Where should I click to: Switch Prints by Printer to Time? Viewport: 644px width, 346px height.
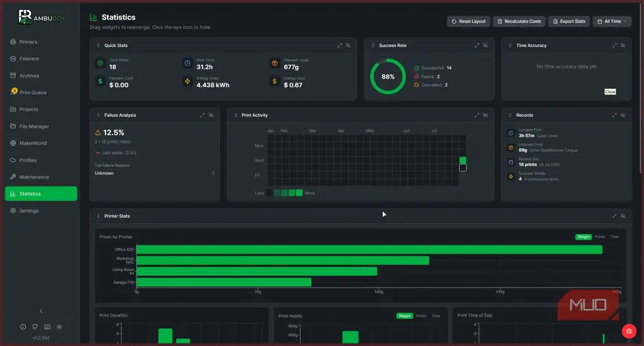click(x=614, y=237)
